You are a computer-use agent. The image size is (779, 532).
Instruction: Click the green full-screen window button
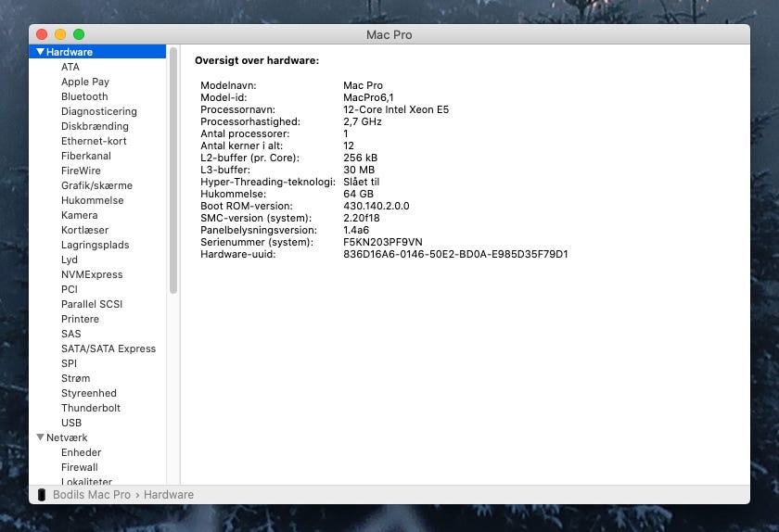pos(79,34)
